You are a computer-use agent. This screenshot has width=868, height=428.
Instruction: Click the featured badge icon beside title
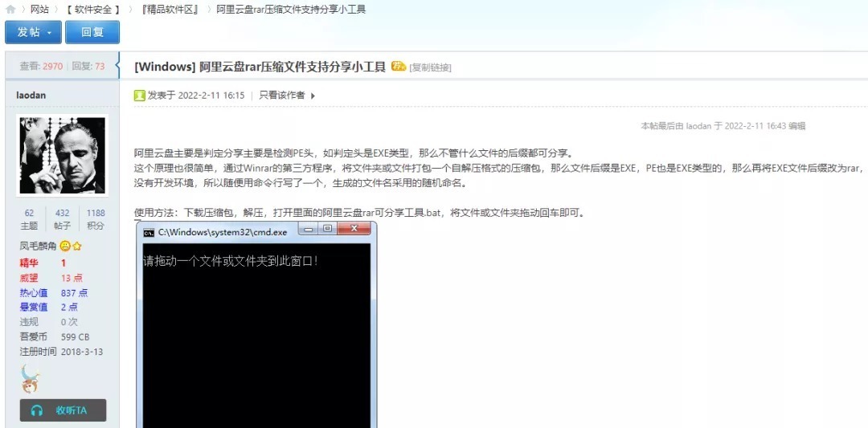click(x=399, y=67)
